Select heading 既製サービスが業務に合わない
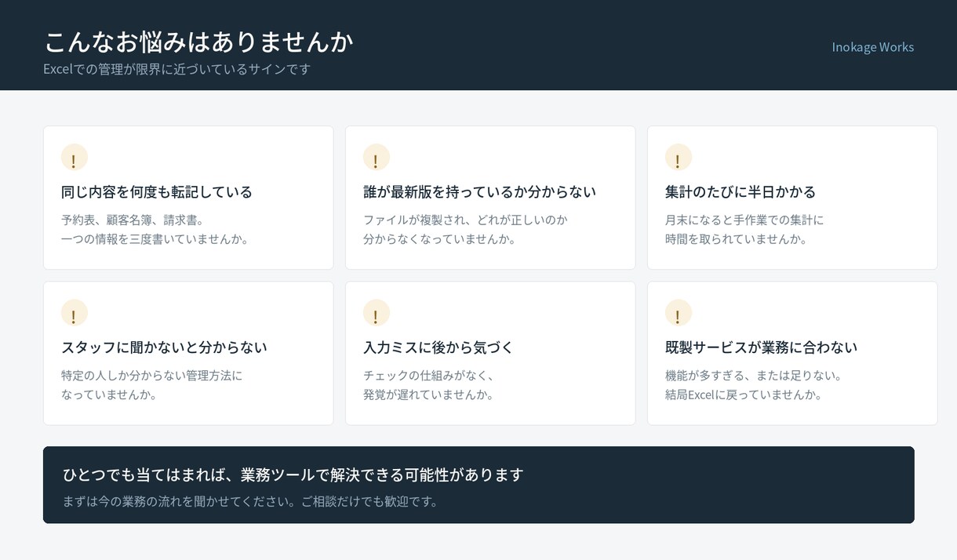 tap(761, 347)
